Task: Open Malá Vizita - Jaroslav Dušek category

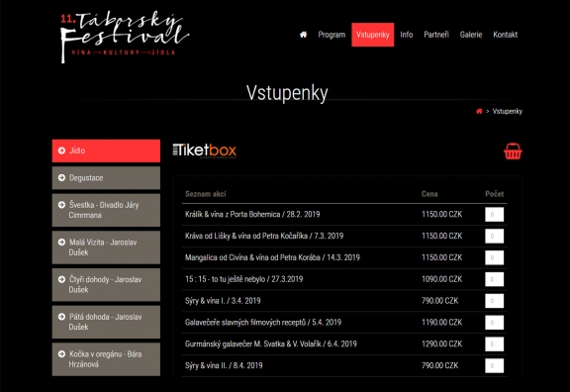Action: 106,247
